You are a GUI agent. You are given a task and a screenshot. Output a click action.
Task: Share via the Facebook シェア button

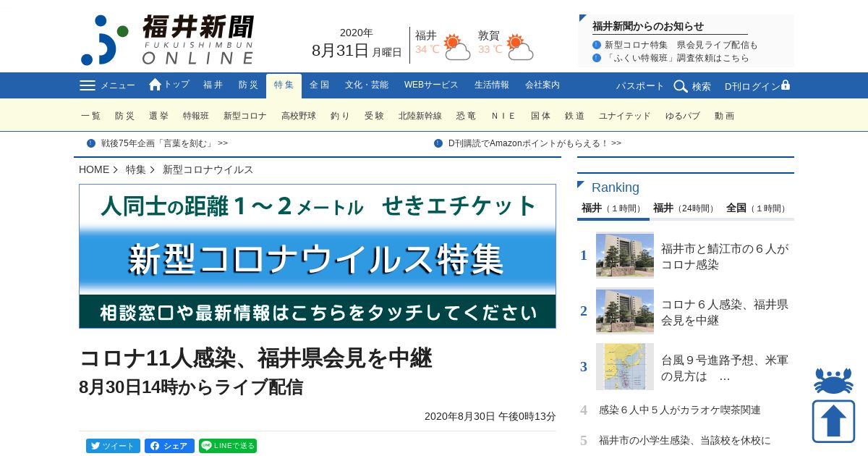point(169,446)
